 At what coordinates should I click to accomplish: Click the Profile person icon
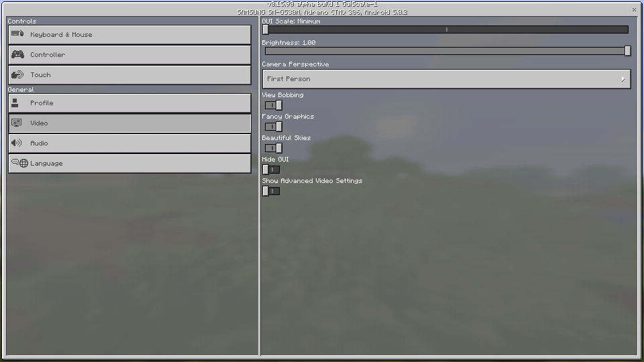(15, 103)
